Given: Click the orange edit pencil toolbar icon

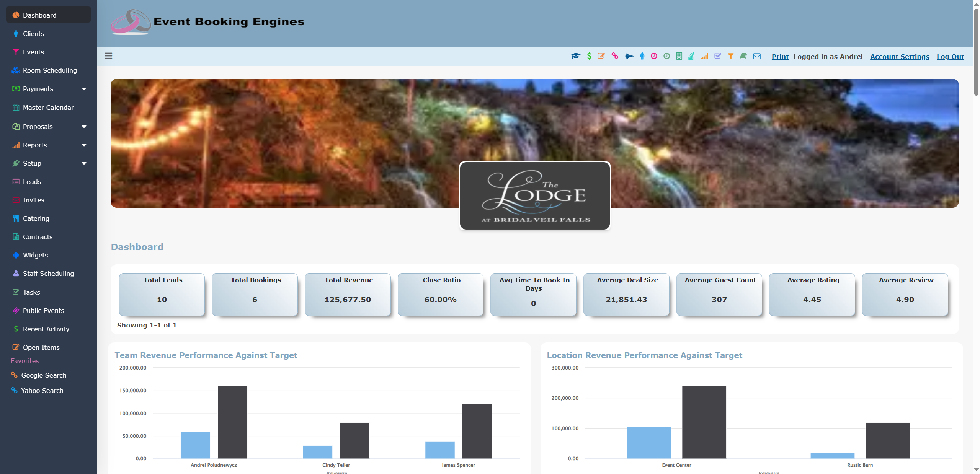Looking at the screenshot, I should (x=601, y=56).
